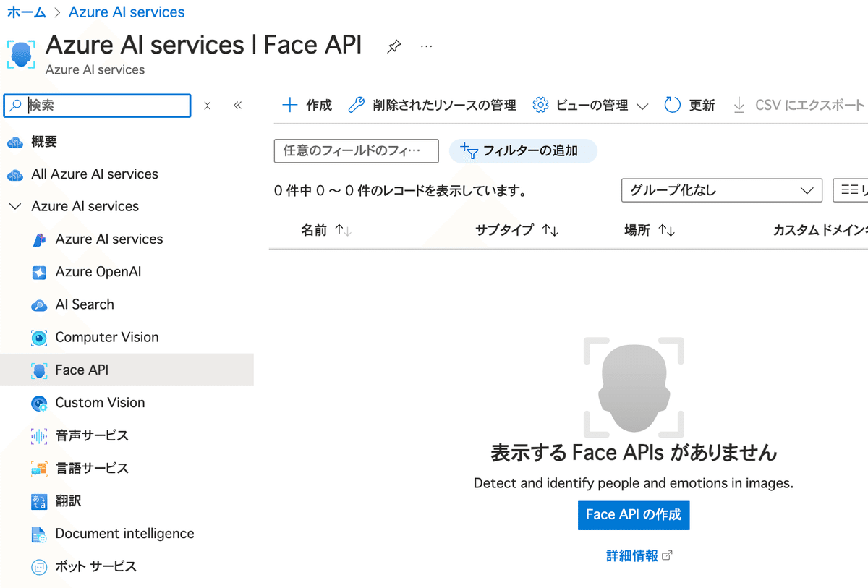Open the ビューの管理 dropdown
Viewport: 868px width, 588px height.
click(590, 106)
